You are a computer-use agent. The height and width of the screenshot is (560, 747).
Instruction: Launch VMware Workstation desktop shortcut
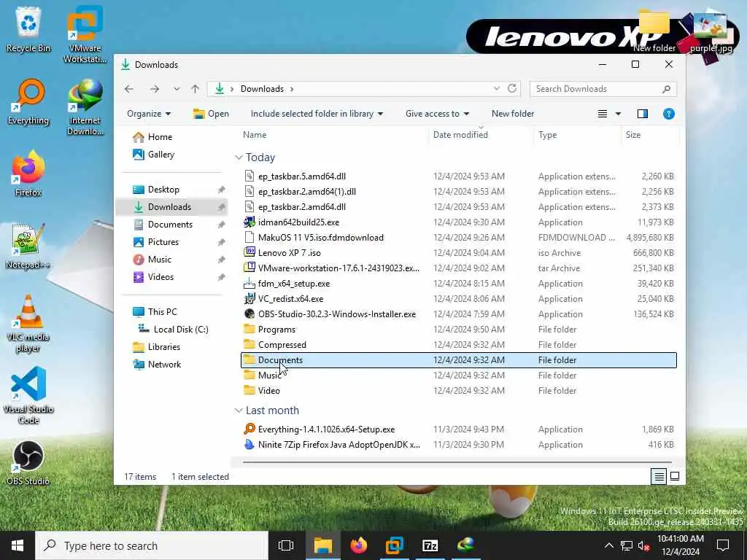point(85,34)
